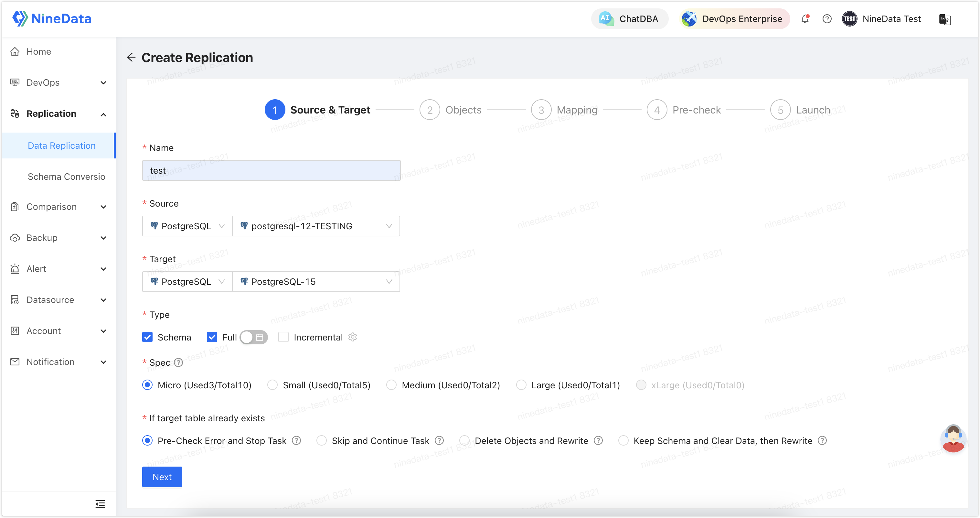Select Skip and Continue Task option

tap(322, 441)
